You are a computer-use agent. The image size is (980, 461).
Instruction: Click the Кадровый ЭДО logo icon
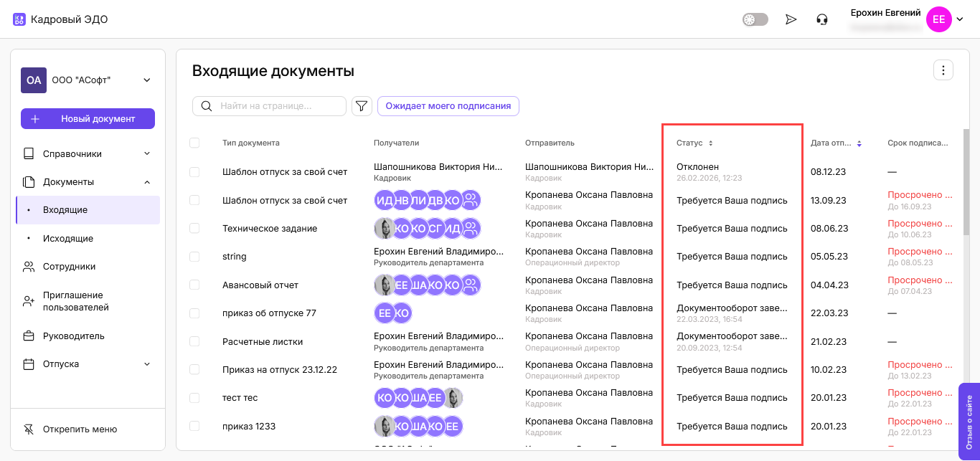click(x=19, y=19)
